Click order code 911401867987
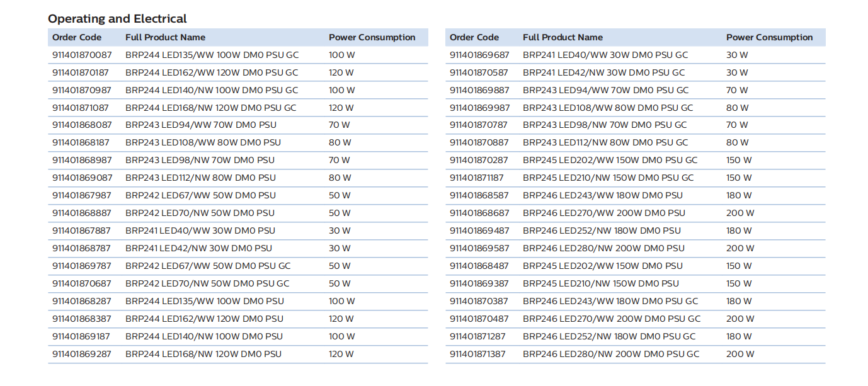This screenshot has width=868, height=386. [x=82, y=195]
